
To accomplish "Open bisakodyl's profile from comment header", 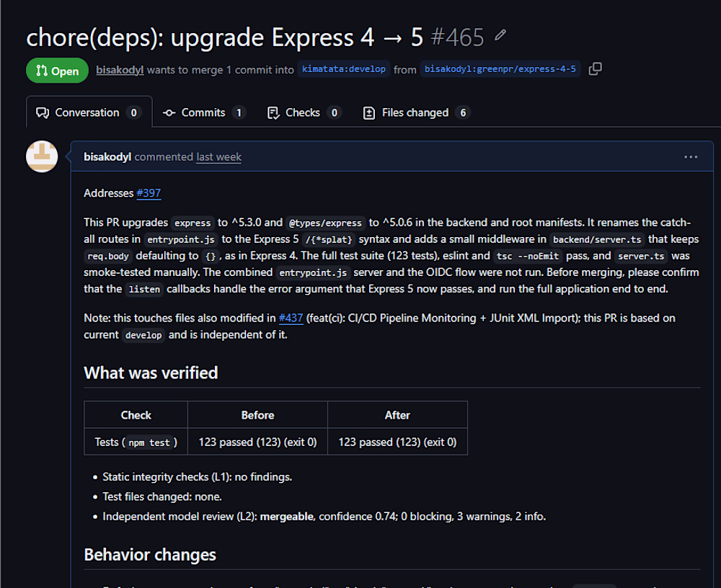I will pos(107,157).
